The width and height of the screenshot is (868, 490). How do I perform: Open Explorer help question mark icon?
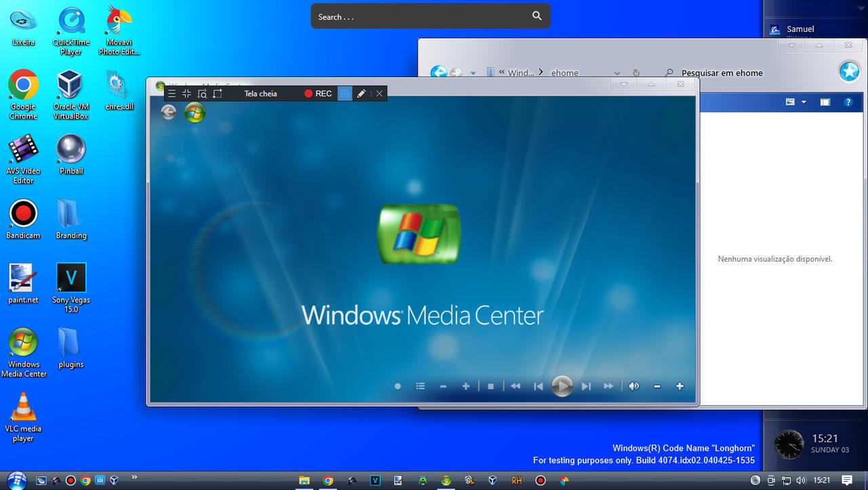click(x=848, y=102)
